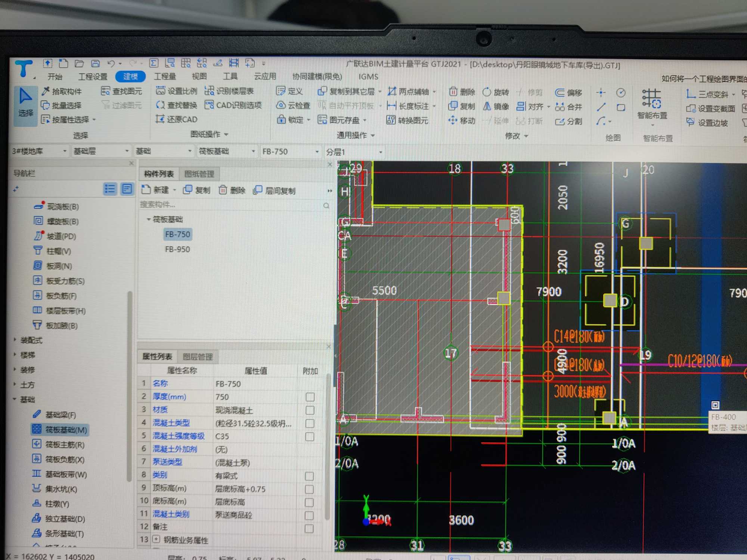Image resolution: width=747 pixels, height=560 pixels.
Task: Toggle the 顶标高(m) 附加 checkbox
Action: pos(309,489)
